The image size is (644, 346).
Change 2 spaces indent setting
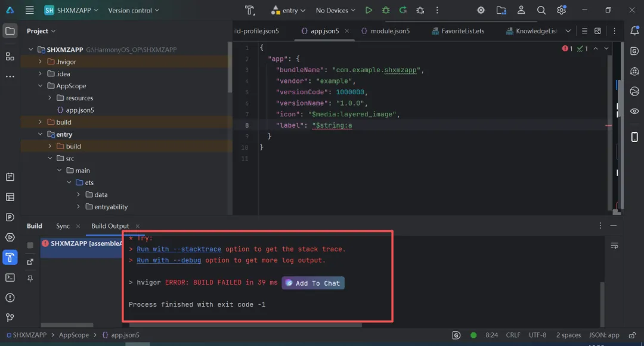[x=568, y=335]
